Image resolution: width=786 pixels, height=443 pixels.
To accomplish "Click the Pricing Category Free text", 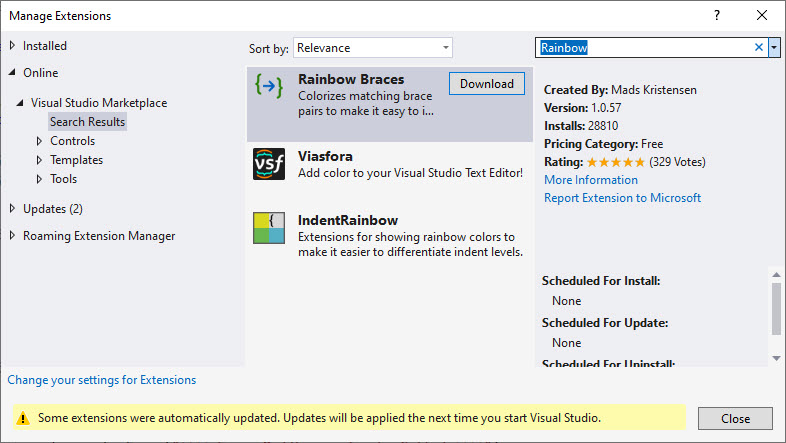I will coord(604,144).
